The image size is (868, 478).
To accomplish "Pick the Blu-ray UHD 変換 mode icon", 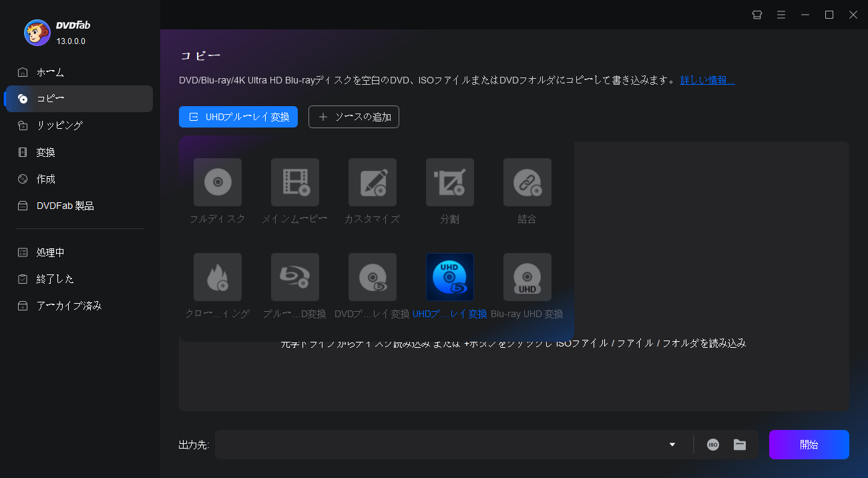I will [x=527, y=276].
